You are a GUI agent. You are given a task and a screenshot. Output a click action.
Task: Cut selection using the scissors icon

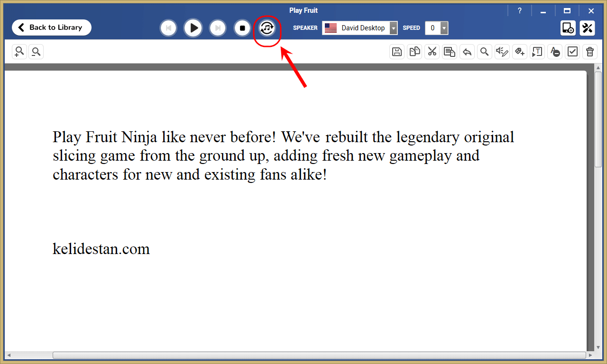[x=432, y=52]
